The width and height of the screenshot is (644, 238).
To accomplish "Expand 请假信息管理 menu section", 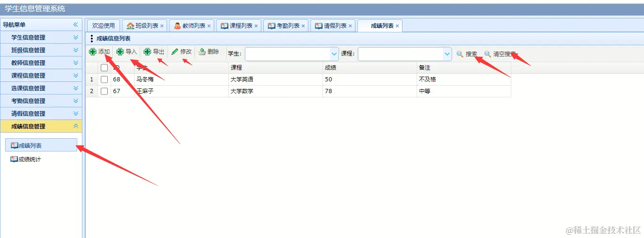I will (75, 113).
